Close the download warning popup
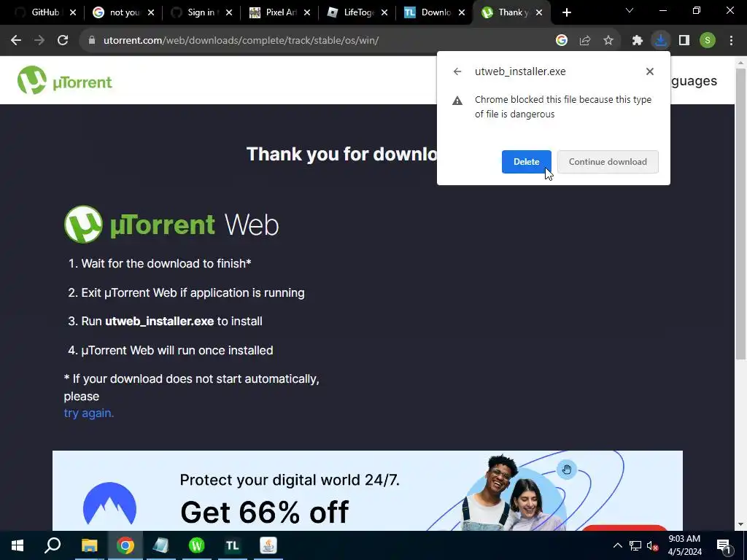 click(649, 71)
